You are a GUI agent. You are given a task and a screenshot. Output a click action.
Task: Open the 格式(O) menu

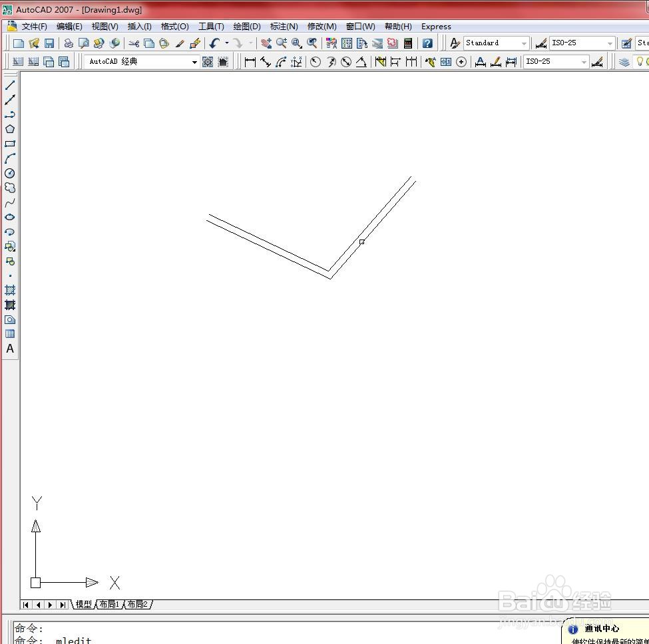click(x=174, y=27)
